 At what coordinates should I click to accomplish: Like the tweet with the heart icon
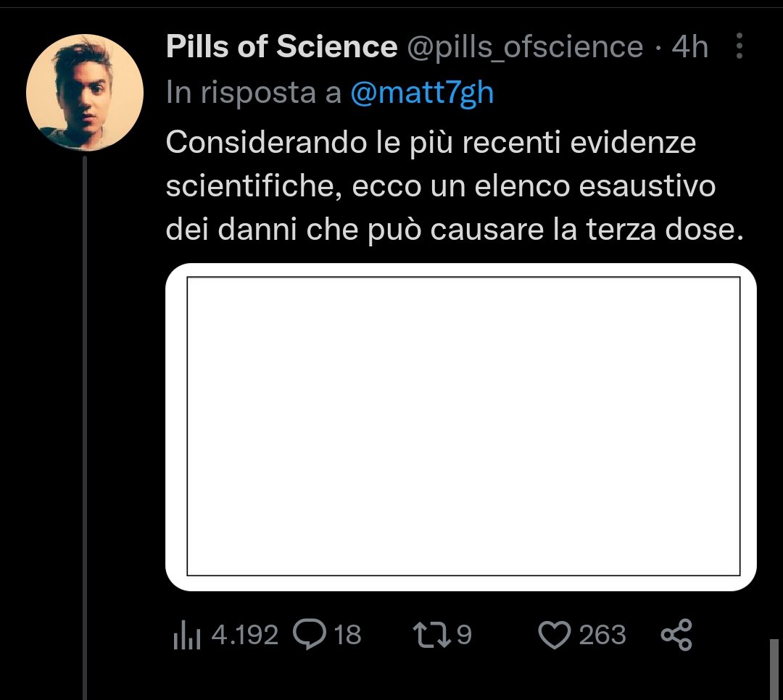tap(555, 636)
